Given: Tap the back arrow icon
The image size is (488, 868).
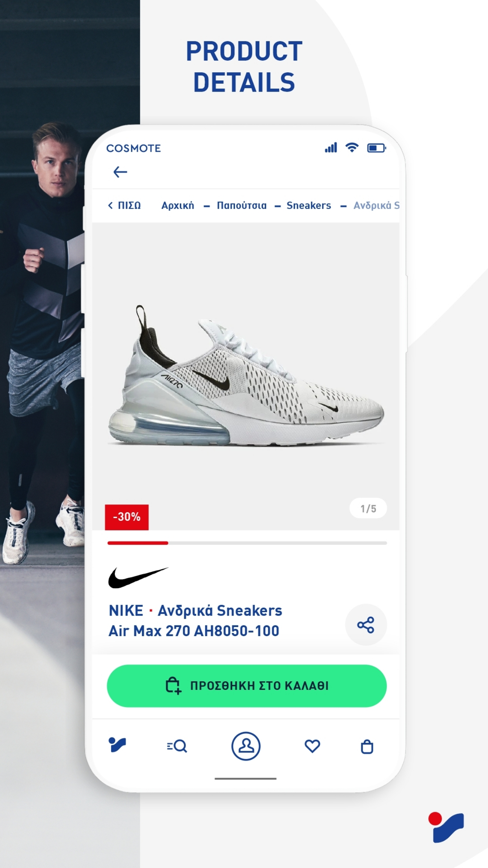Looking at the screenshot, I should tap(120, 172).
